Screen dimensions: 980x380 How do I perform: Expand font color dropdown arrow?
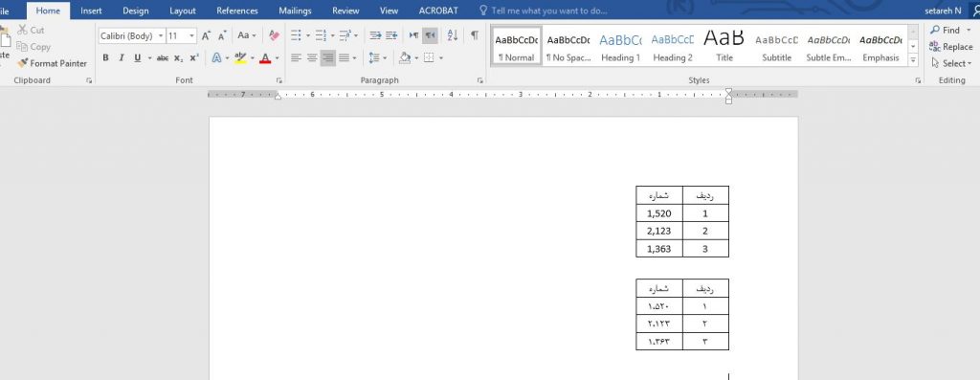point(277,57)
